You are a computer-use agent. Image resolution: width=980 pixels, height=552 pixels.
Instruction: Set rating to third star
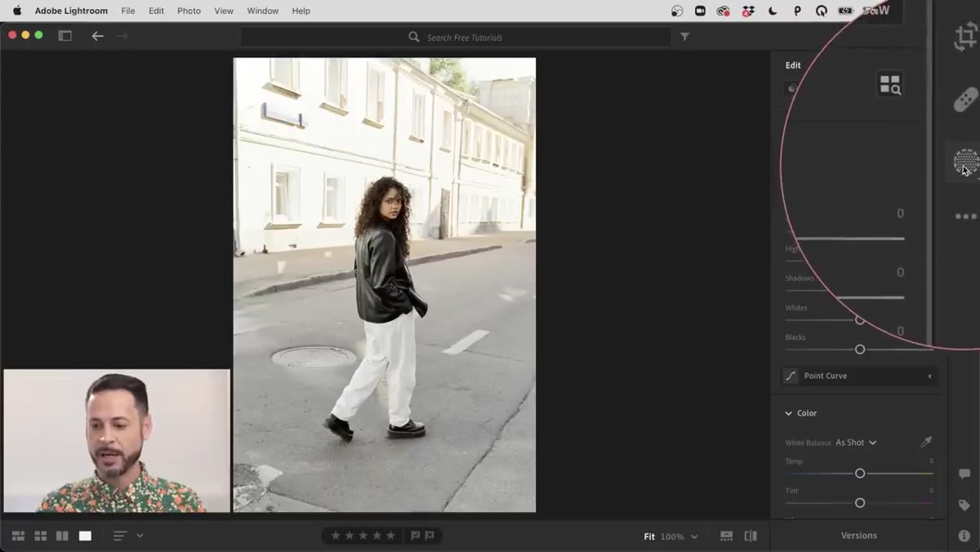click(363, 536)
